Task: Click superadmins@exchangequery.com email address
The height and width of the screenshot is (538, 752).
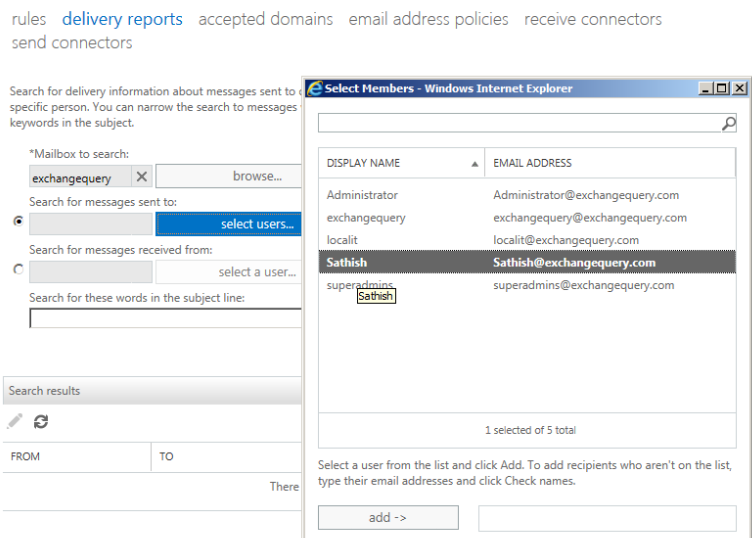Action: tap(584, 285)
